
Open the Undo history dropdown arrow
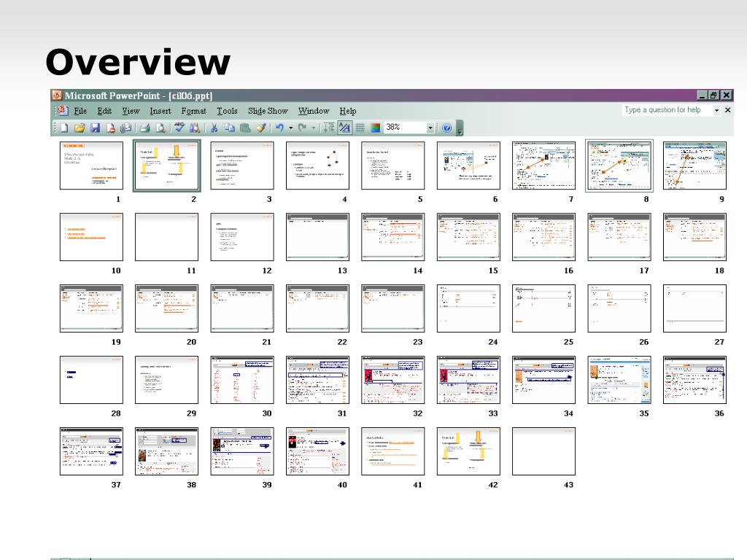tap(290, 128)
